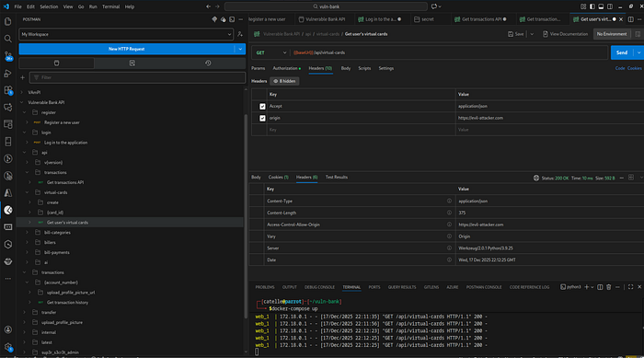Show the History section in Postman sidebar
644x358 pixels.
(x=208, y=63)
